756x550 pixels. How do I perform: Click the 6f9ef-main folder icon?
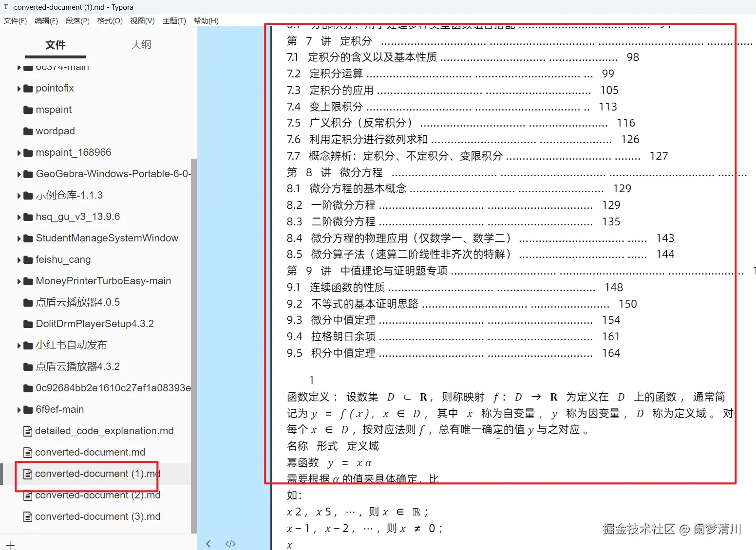coord(28,410)
